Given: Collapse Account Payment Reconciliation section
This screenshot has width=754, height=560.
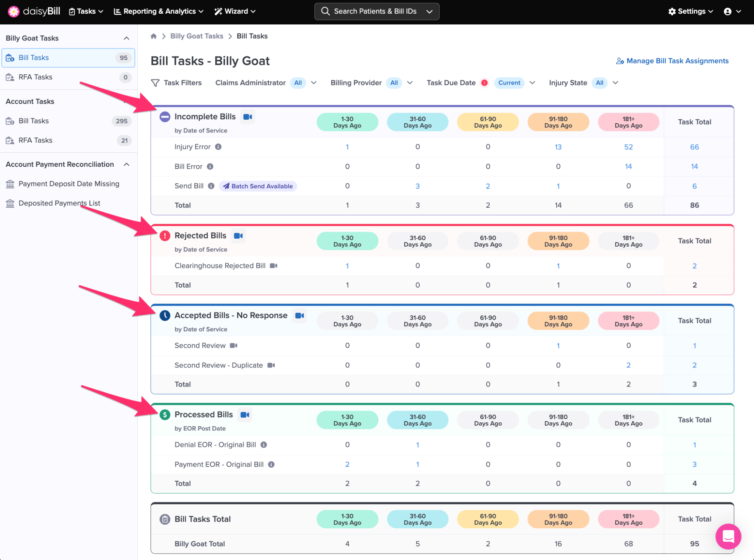Looking at the screenshot, I should (x=126, y=165).
